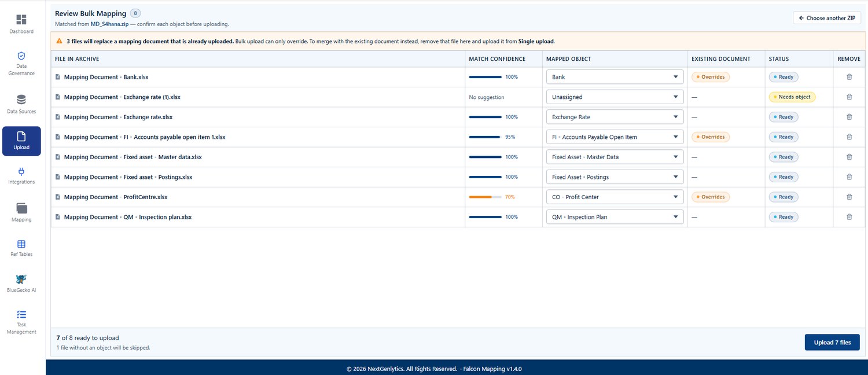The height and width of the screenshot is (375, 868).
Task: Click file icon beside Bank.xlsx
Action: click(57, 77)
